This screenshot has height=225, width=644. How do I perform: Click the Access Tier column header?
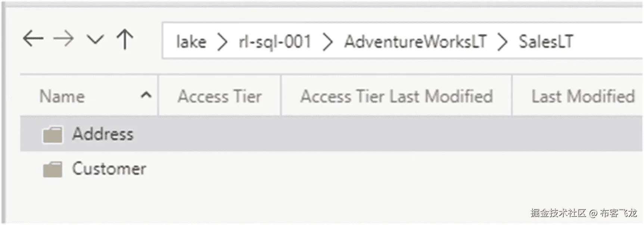point(220,96)
